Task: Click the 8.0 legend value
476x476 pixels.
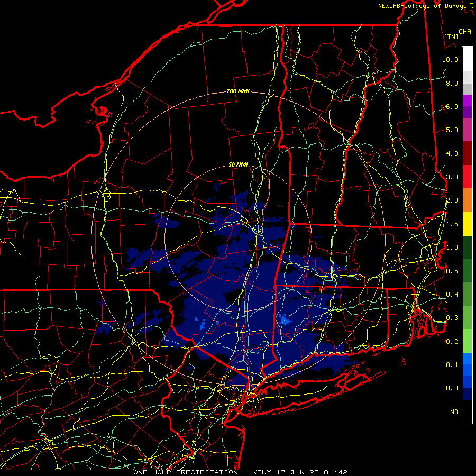Action: [452, 83]
